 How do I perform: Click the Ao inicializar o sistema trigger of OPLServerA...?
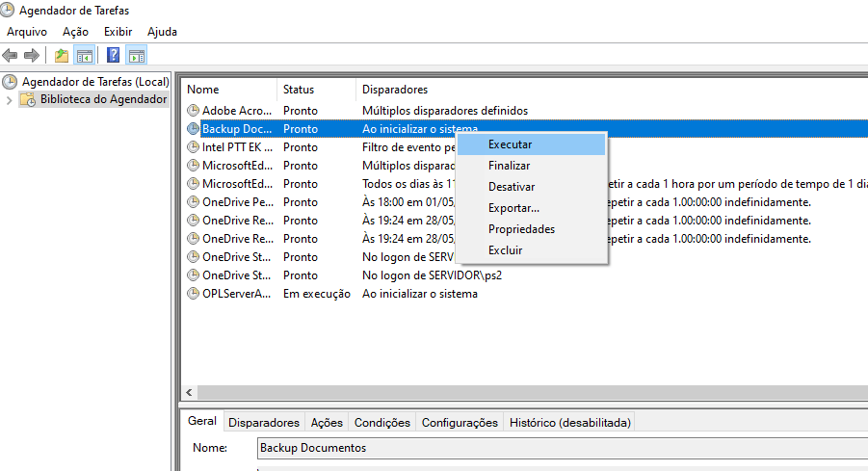(420, 294)
